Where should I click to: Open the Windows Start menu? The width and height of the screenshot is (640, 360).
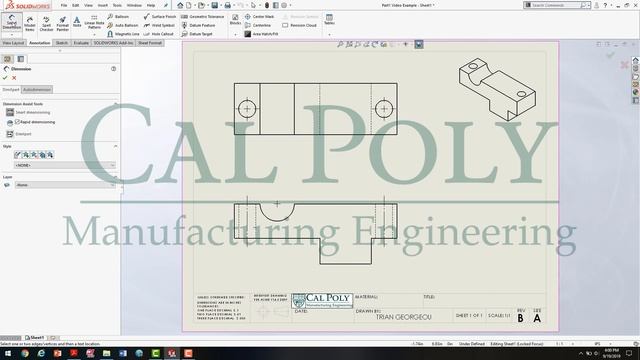(8, 353)
